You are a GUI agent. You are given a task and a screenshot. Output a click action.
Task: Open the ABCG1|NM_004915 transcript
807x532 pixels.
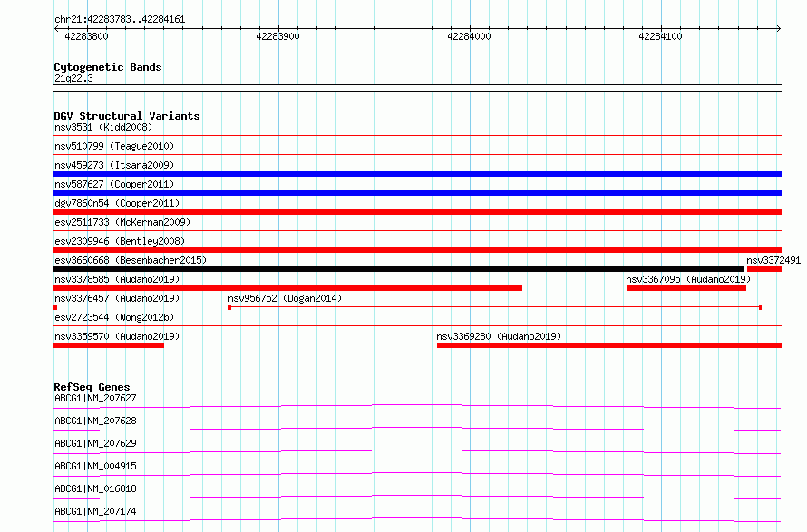95,466
